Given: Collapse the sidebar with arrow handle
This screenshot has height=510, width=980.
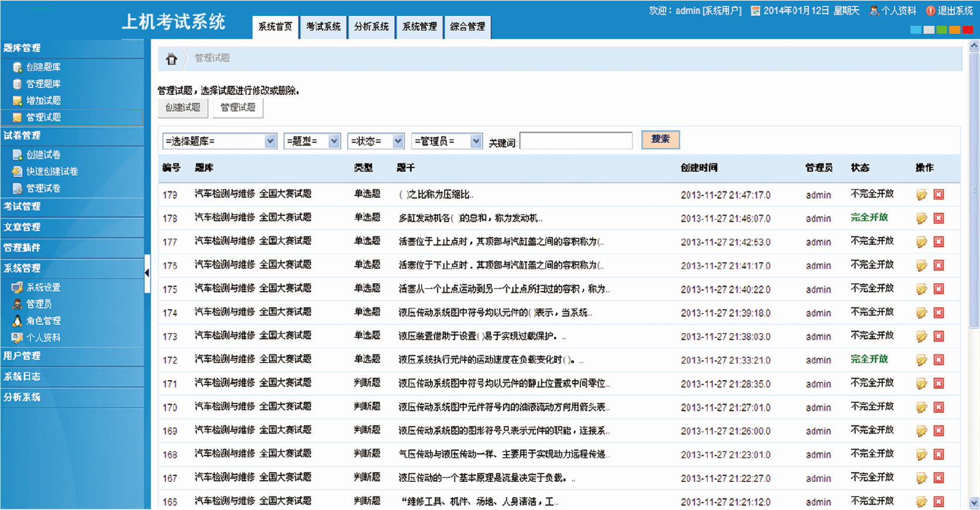Looking at the screenshot, I should (x=147, y=272).
